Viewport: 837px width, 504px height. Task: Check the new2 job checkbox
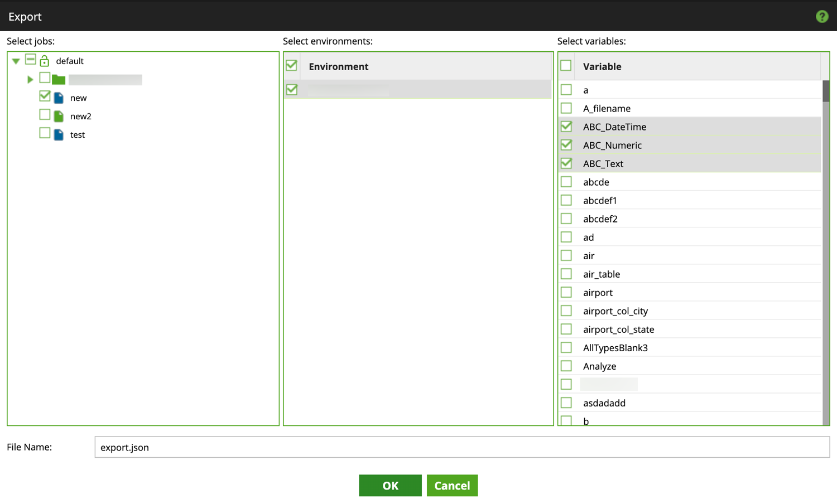point(45,114)
